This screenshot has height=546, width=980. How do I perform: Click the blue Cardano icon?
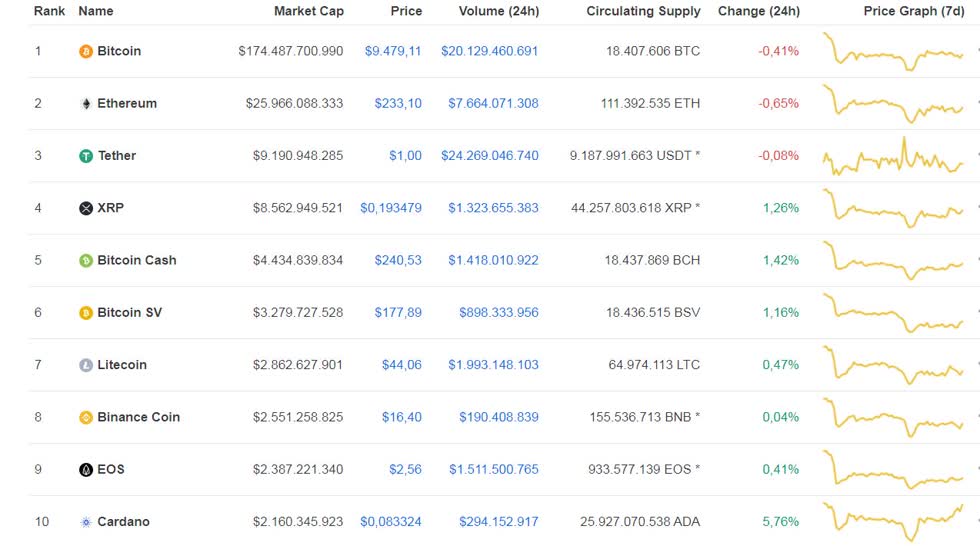(86, 522)
